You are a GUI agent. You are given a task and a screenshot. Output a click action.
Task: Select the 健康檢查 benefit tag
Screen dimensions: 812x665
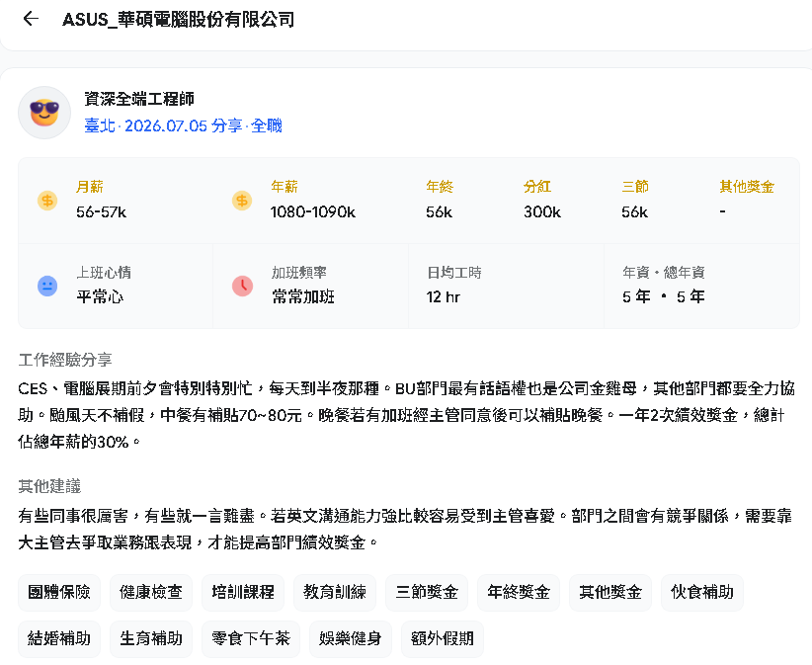(x=151, y=593)
